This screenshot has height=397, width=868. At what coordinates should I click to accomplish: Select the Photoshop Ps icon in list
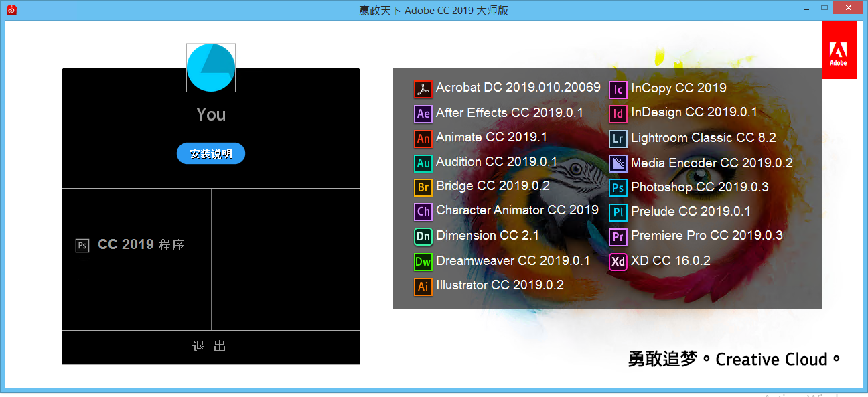[618, 188]
